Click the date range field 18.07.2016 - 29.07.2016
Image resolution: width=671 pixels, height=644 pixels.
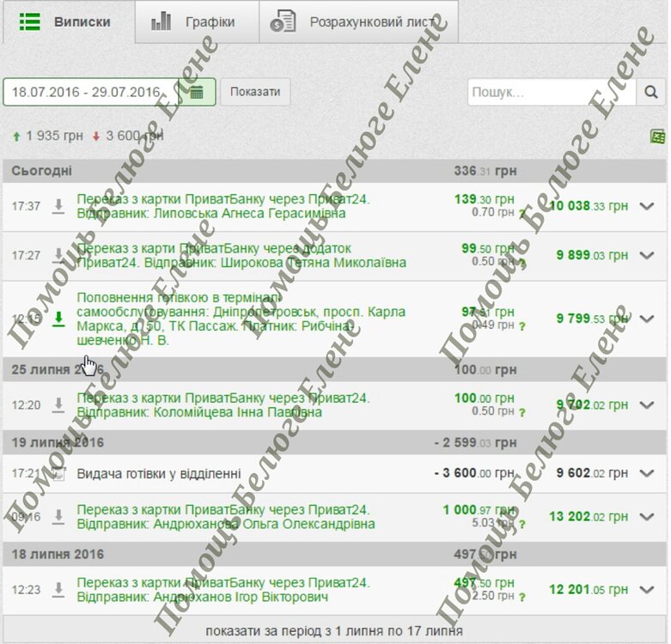click(91, 92)
